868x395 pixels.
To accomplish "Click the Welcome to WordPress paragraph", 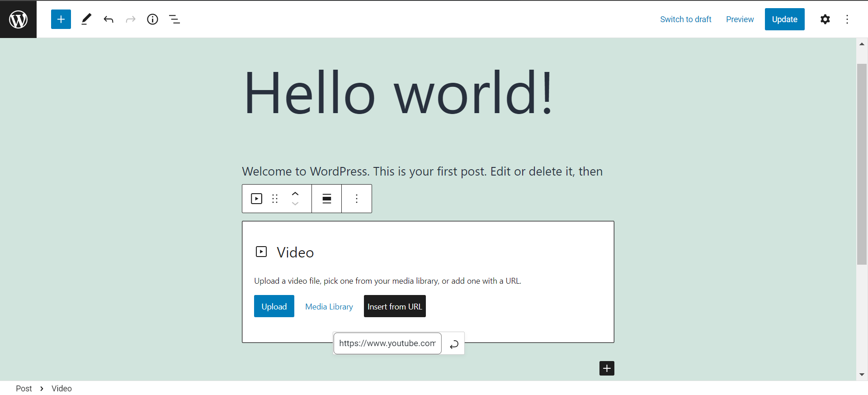I will pyautogui.click(x=422, y=171).
